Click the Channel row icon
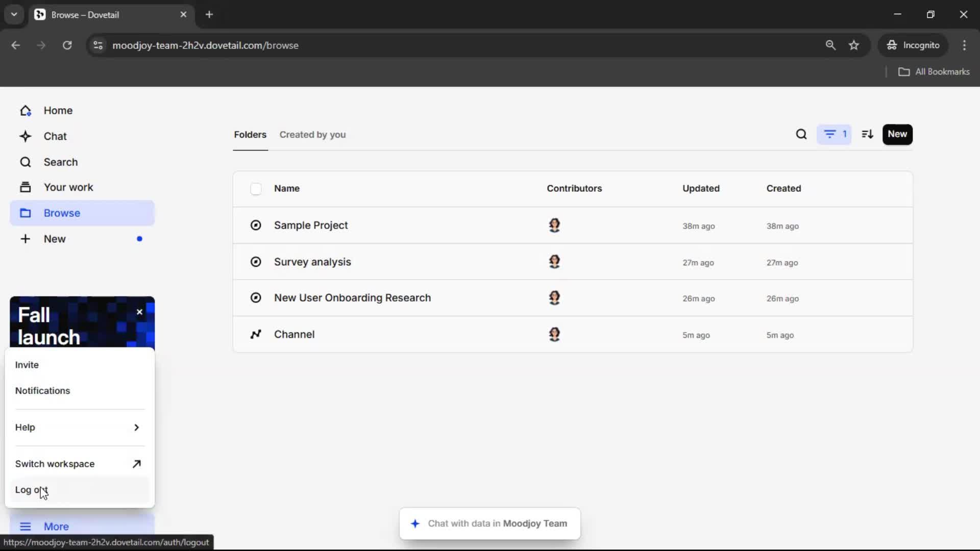Image resolution: width=980 pixels, height=551 pixels. coord(256,335)
